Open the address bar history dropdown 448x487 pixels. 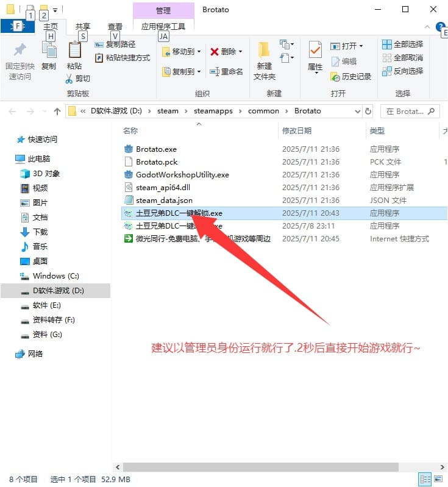click(358, 111)
